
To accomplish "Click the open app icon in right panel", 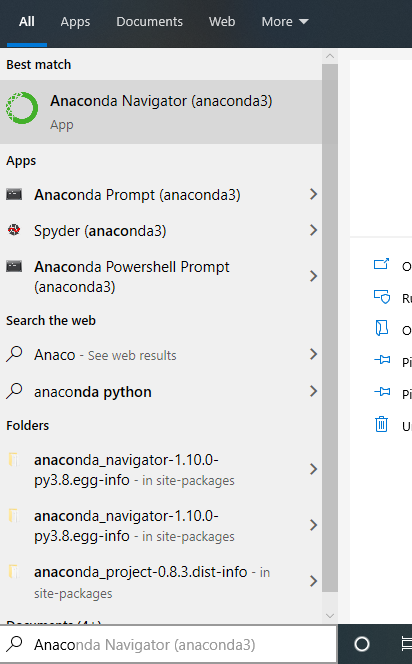I will click(x=382, y=264).
